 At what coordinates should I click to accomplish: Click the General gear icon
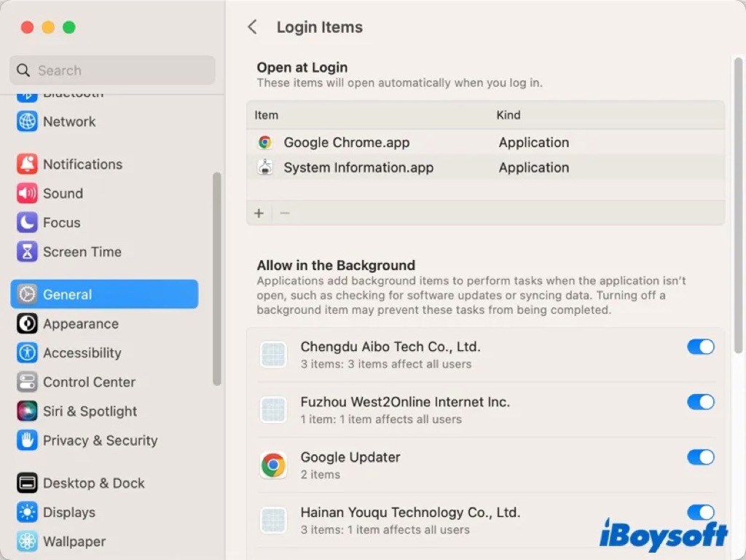click(x=27, y=294)
